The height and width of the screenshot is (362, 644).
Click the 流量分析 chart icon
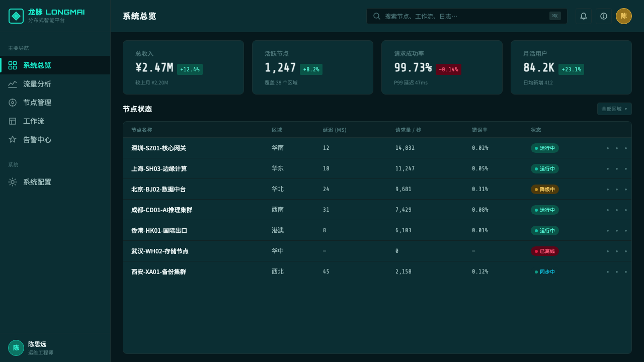[13, 84]
